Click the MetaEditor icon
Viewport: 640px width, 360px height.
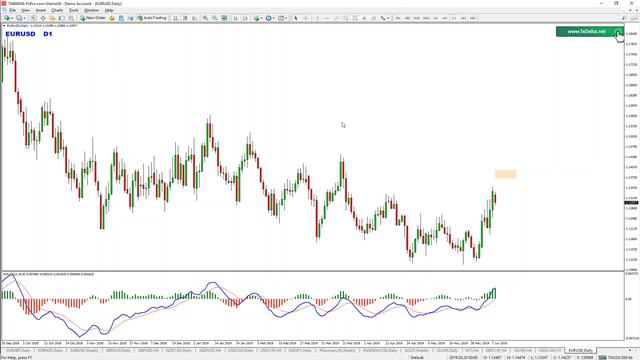pos(111,18)
